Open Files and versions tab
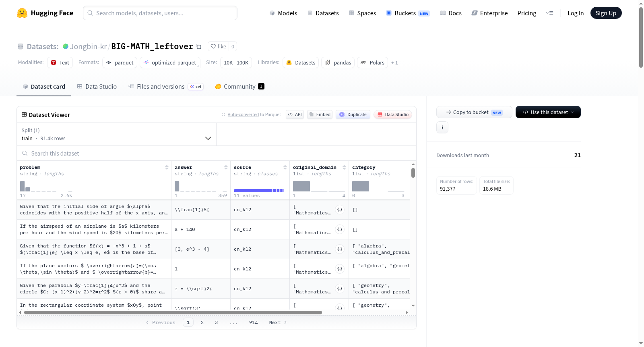Viewport: 644px width, 347px height. click(166, 86)
